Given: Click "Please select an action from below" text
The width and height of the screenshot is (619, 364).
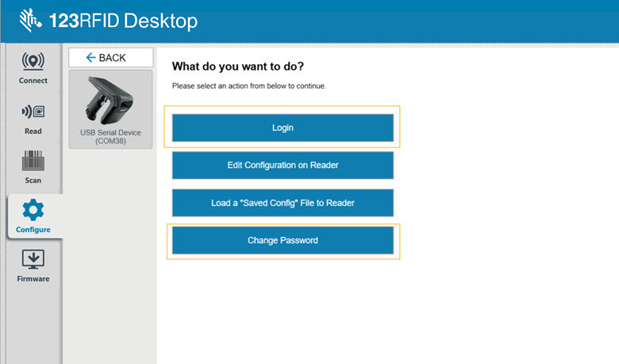Looking at the screenshot, I should pos(248,86).
